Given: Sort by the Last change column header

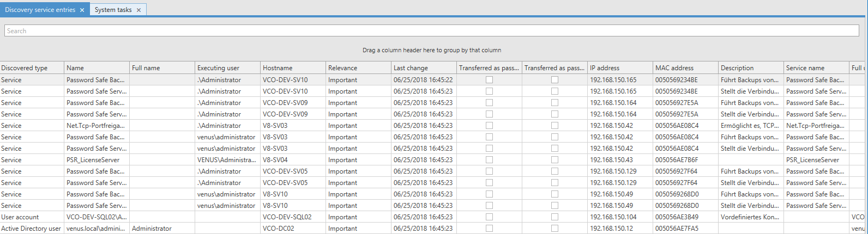Looking at the screenshot, I should click(424, 68).
